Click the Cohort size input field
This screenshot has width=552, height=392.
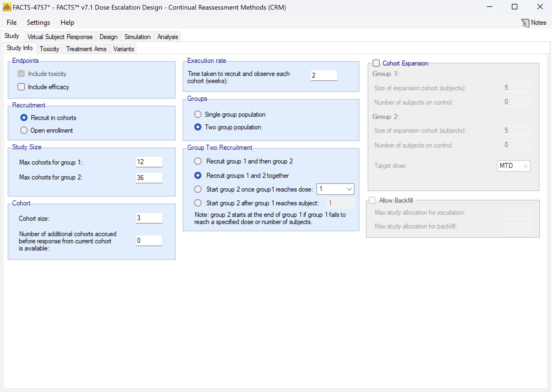point(149,218)
